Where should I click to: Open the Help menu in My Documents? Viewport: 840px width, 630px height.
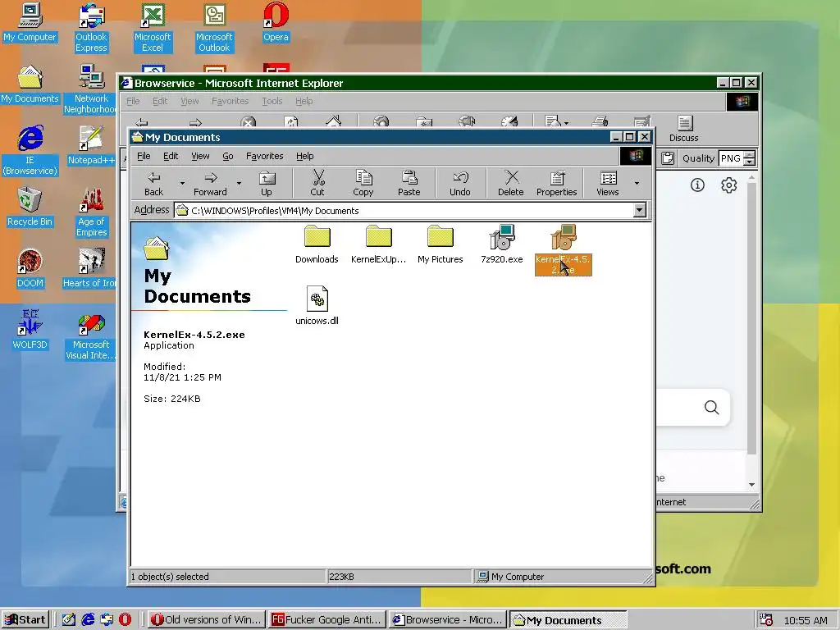[x=305, y=156]
